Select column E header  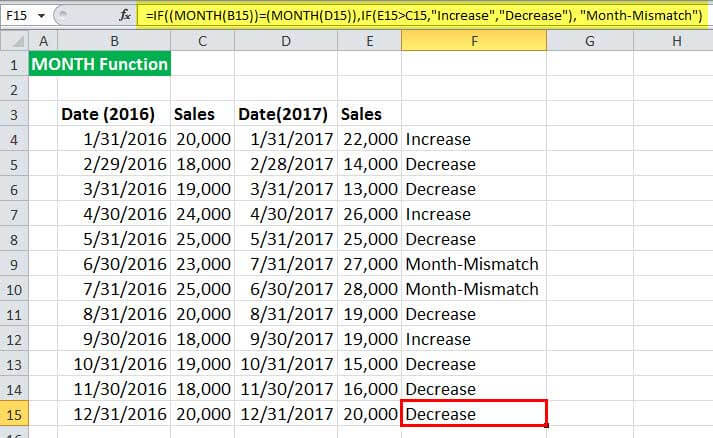[370, 41]
